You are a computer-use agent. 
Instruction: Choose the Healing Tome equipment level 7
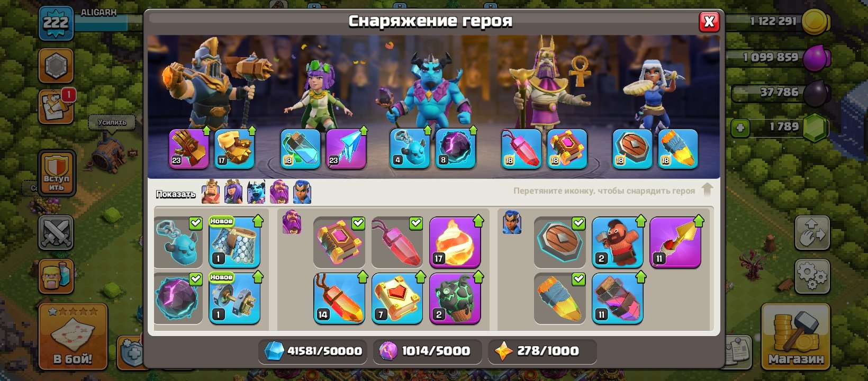pyautogui.click(x=397, y=298)
